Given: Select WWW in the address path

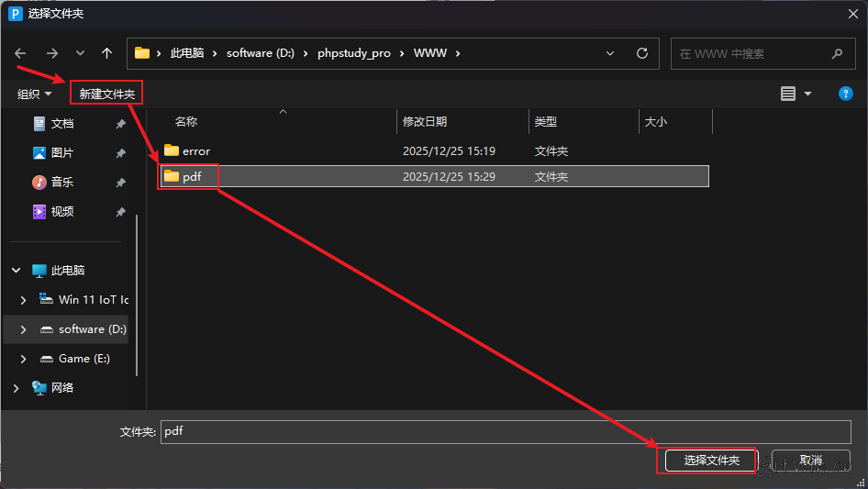Looking at the screenshot, I should click(430, 53).
